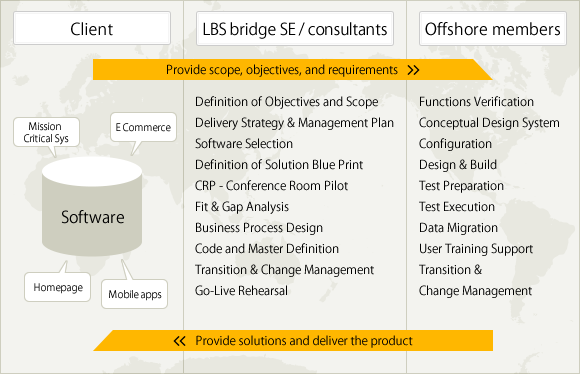This screenshot has height=374, width=580.
Task: Select Fit & Gap Analysis item
Action: 242,207
